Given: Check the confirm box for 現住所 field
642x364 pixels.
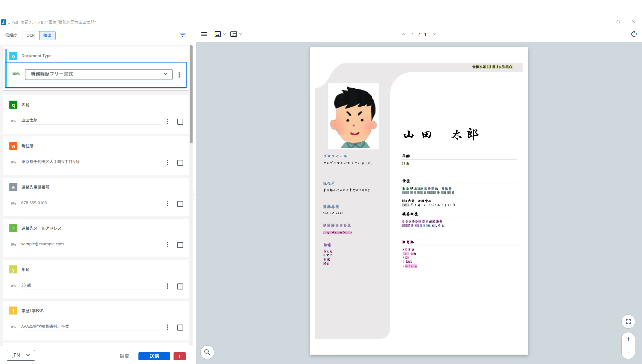Looking at the screenshot, I should pos(180,163).
